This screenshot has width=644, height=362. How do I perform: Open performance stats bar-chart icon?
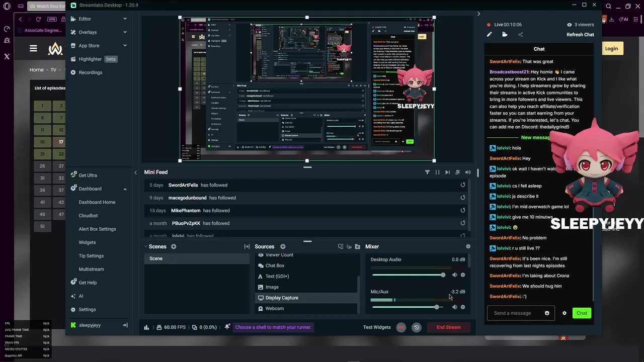coord(146,327)
